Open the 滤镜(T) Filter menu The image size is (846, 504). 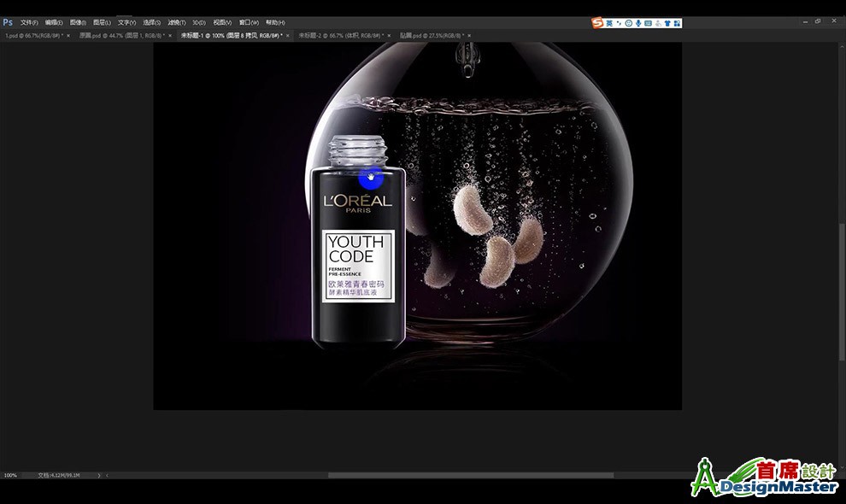pyautogui.click(x=176, y=23)
